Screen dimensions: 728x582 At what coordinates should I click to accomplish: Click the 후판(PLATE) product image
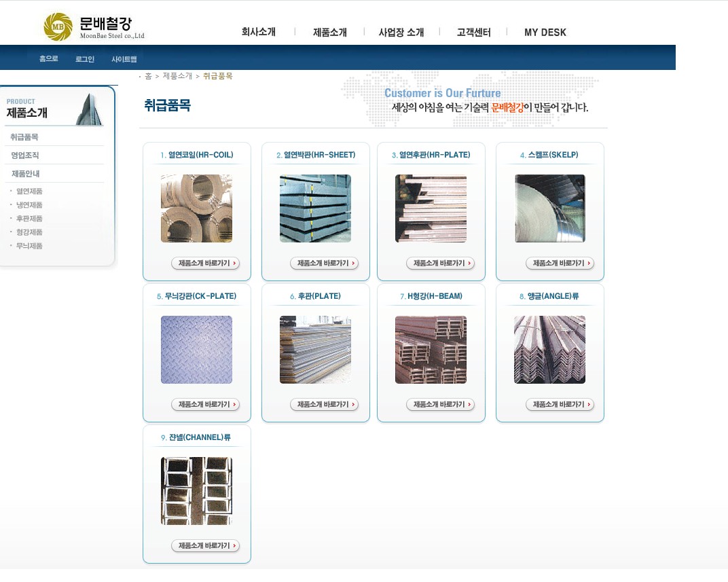tap(315, 350)
